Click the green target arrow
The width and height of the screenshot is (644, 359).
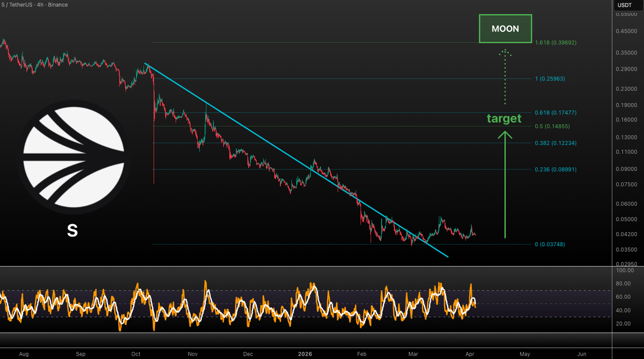pos(504,183)
